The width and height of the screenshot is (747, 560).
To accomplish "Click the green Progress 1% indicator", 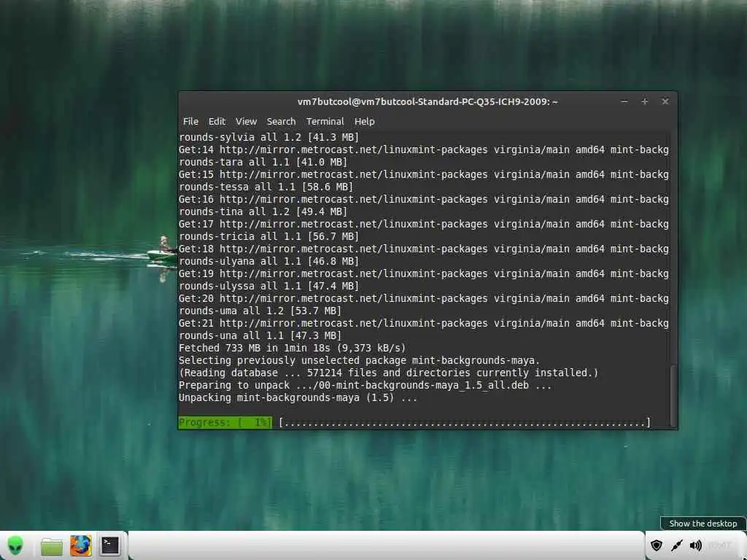I will coord(225,422).
